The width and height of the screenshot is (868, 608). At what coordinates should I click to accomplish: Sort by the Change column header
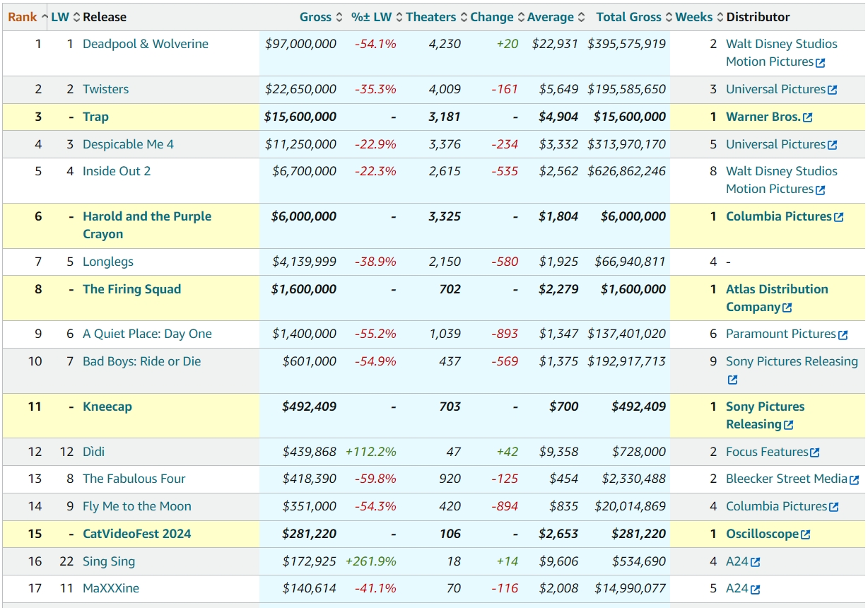click(498, 17)
